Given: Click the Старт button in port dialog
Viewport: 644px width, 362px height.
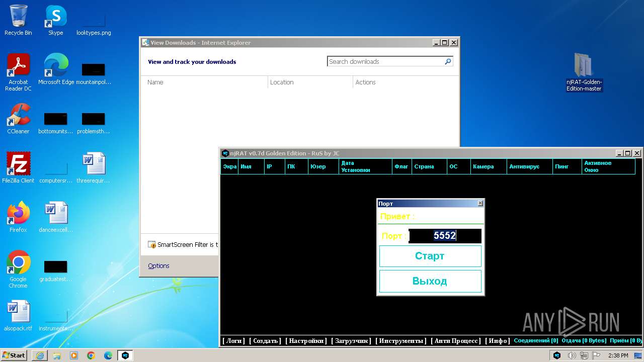Looking at the screenshot, I should coord(430,256).
